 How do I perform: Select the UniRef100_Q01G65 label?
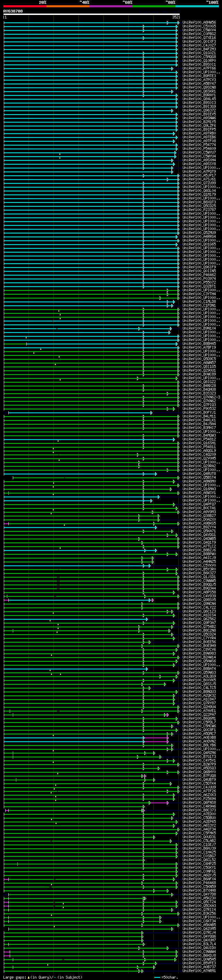point(199,244)
